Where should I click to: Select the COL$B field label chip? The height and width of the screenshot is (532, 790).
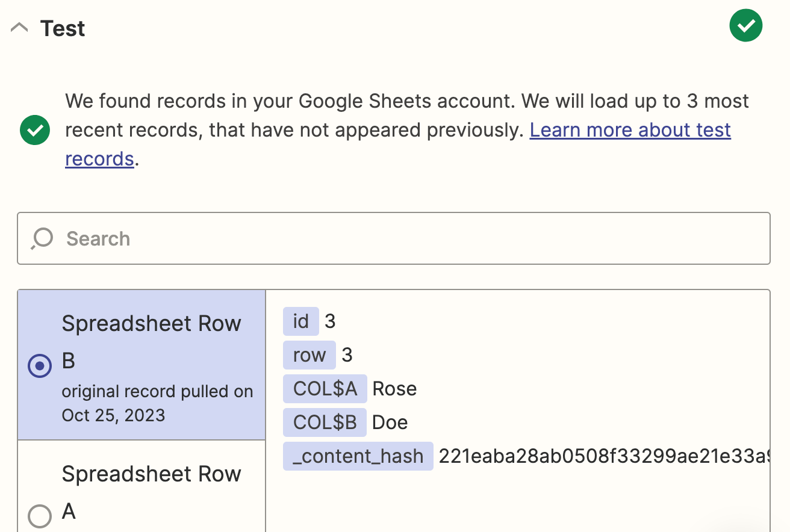(x=325, y=422)
